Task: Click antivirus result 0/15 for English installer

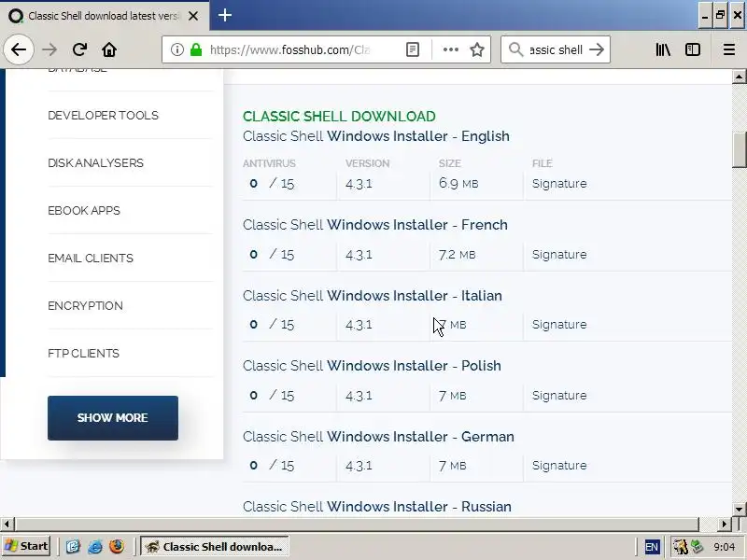Action: click(x=272, y=184)
